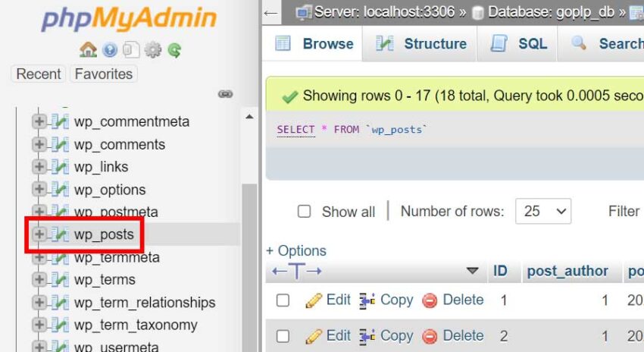Open phpMyAdmin documentation help icon
This screenshot has width=644, height=352.
[x=110, y=50]
